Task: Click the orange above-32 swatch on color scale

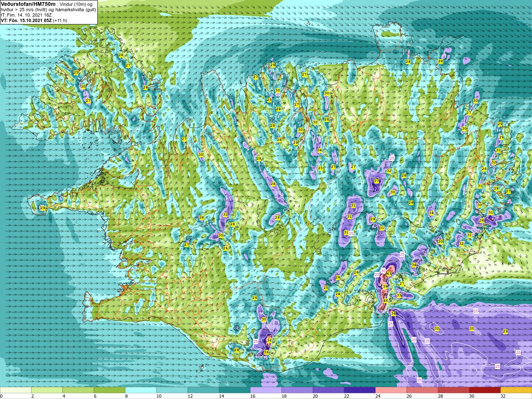Action: point(516,390)
